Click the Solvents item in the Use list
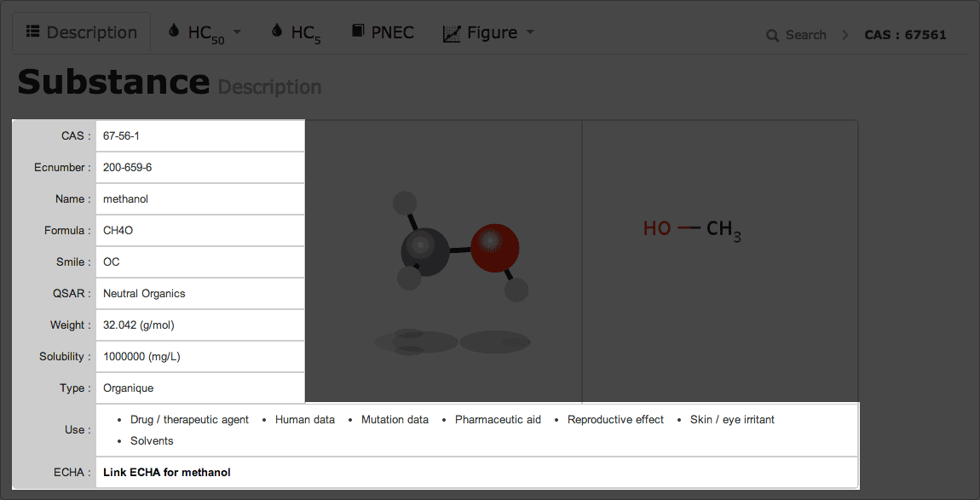This screenshot has width=980, height=500. click(x=152, y=440)
